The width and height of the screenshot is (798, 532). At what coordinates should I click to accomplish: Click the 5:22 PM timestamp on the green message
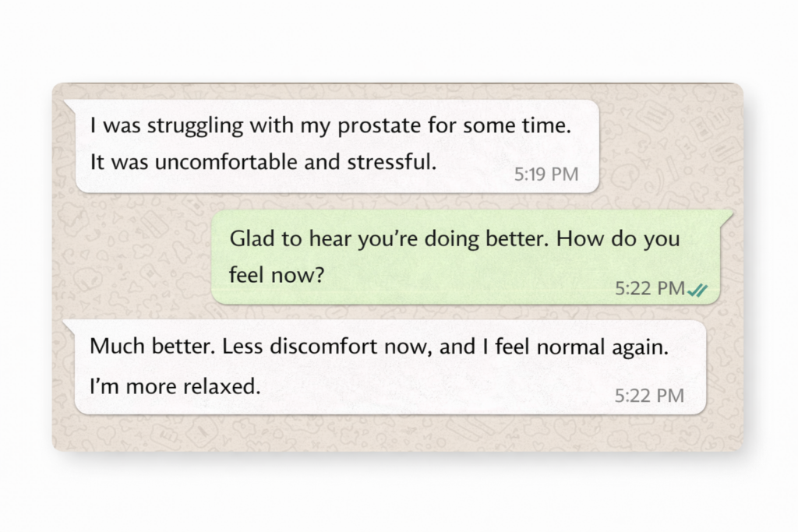click(649, 289)
